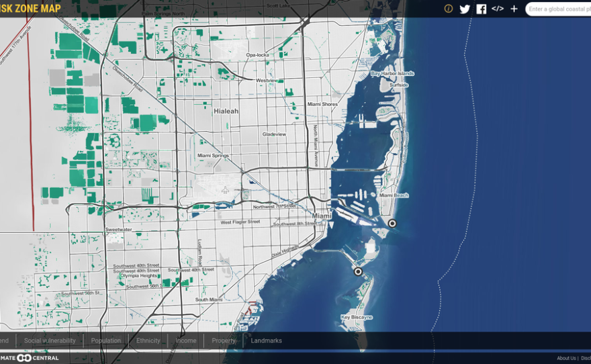The height and width of the screenshot is (364, 591).
Task: Click the Key Biscayne label
Action: click(357, 317)
